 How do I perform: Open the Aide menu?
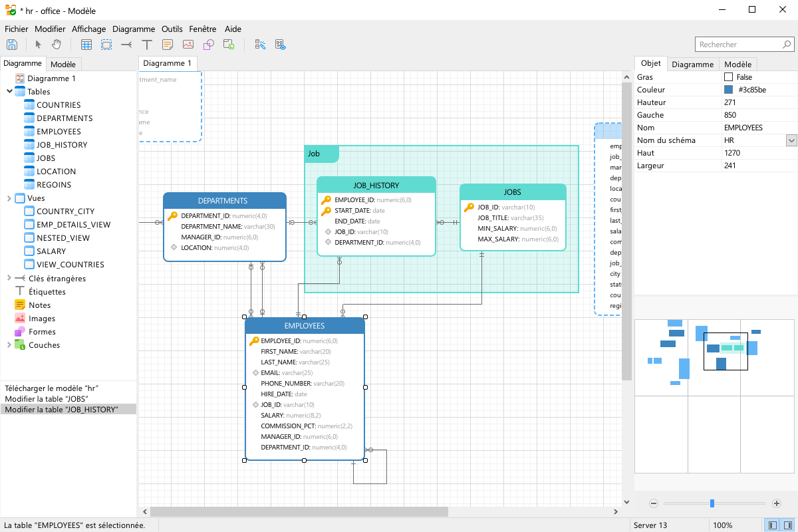coord(233,29)
